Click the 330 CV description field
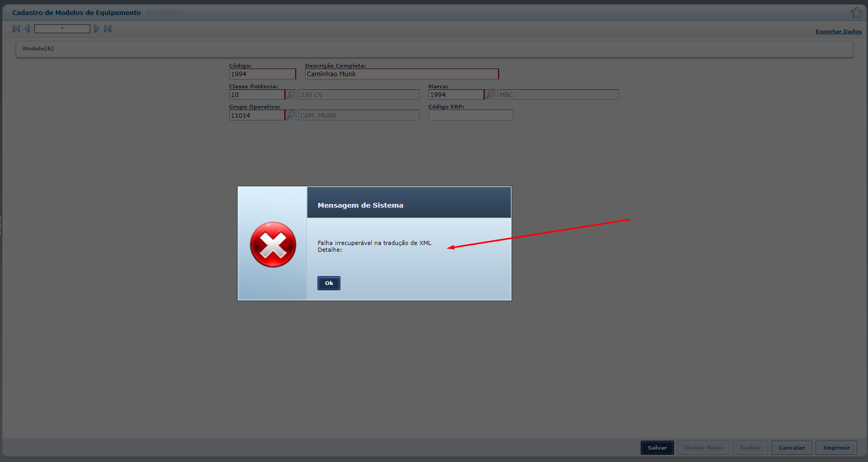868x462 pixels. pyautogui.click(x=359, y=94)
